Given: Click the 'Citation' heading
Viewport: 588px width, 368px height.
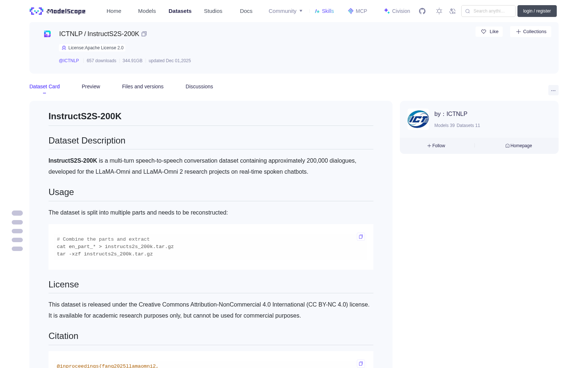Looking at the screenshot, I should 63,336.
